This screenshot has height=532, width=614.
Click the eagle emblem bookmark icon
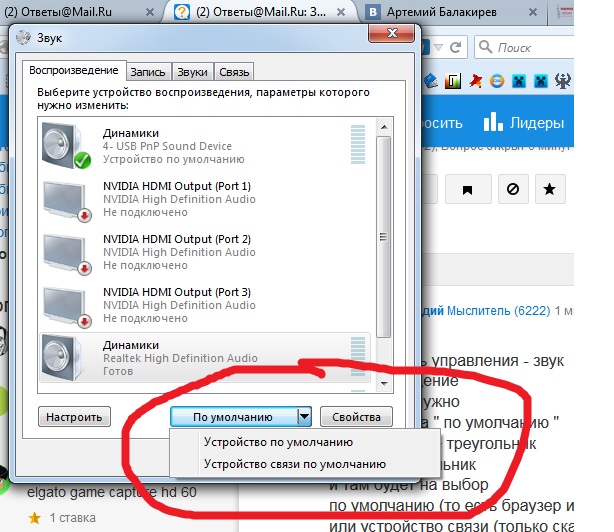point(562,81)
